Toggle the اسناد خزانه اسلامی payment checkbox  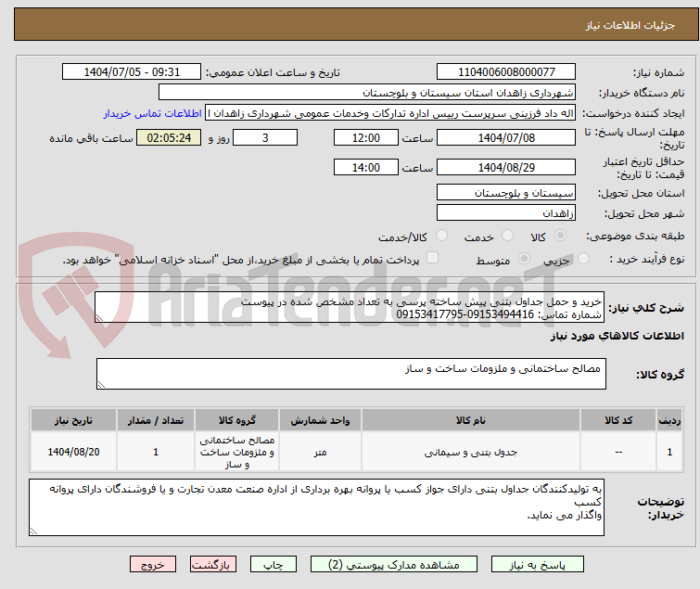coord(432,258)
